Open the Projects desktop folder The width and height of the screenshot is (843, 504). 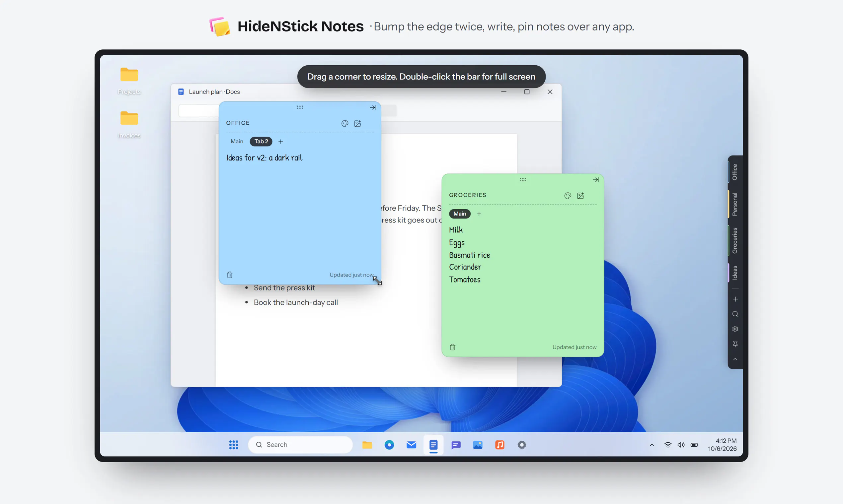pyautogui.click(x=129, y=81)
